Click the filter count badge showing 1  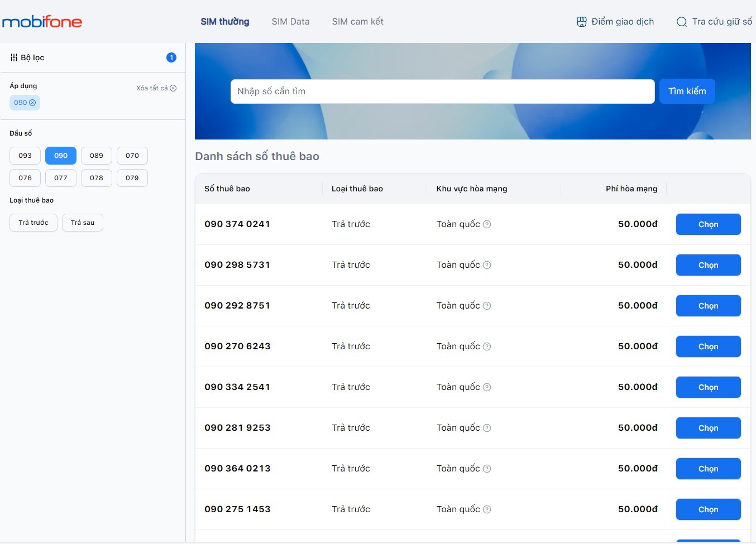click(171, 57)
